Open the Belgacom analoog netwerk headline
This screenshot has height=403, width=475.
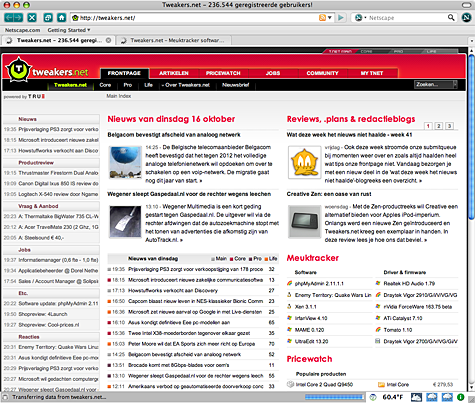click(x=174, y=135)
